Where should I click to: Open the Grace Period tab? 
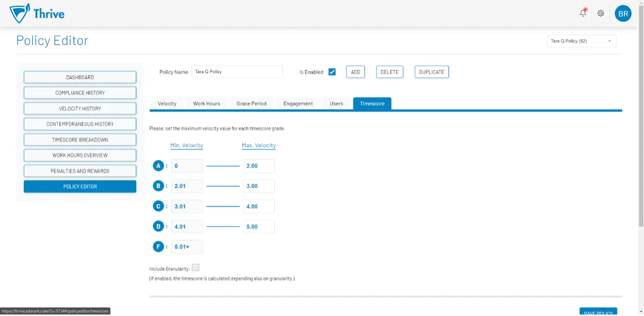click(x=251, y=104)
